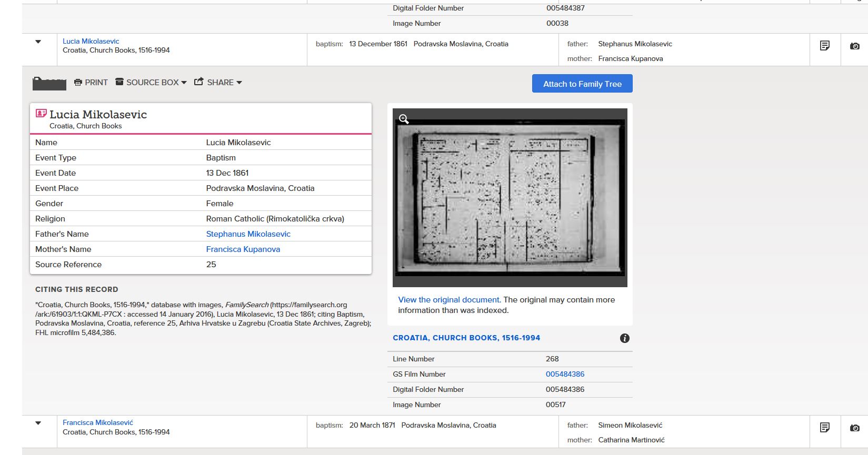Click camera image icon for Francisca Mikolasević
This screenshot has width=868, height=455.
coord(854,428)
